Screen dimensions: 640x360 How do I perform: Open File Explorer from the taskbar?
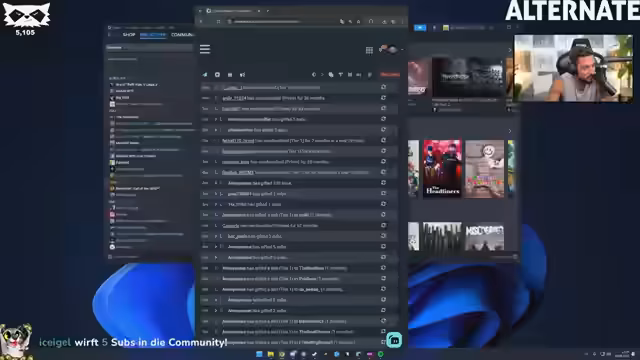(270, 354)
